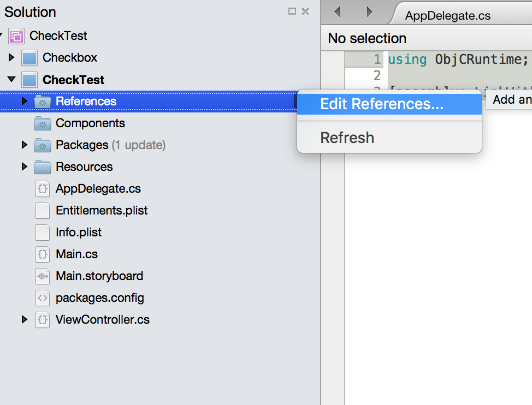532x405 pixels.
Task: Click the Info.plist file icon
Action: (x=42, y=233)
